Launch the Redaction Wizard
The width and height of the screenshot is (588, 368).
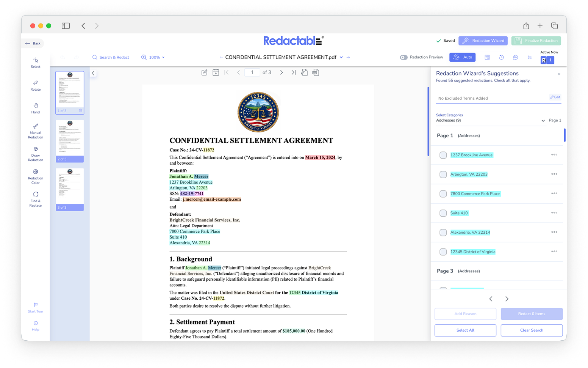point(483,41)
